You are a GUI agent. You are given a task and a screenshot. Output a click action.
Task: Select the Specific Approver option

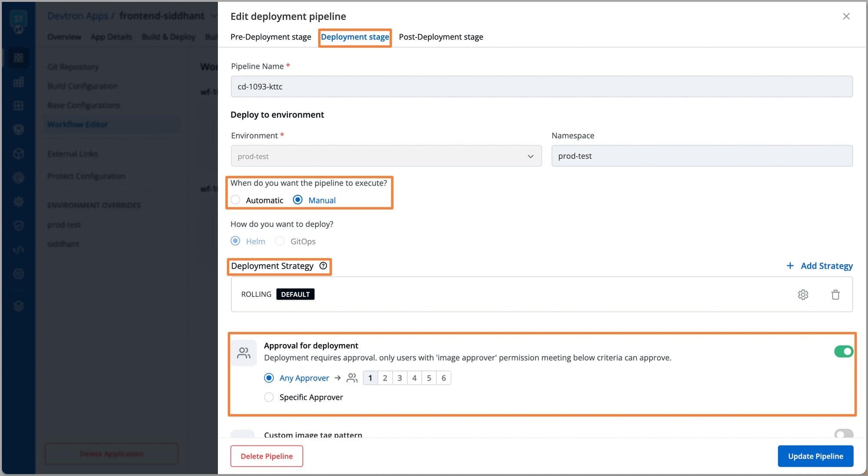(x=269, y=397)
